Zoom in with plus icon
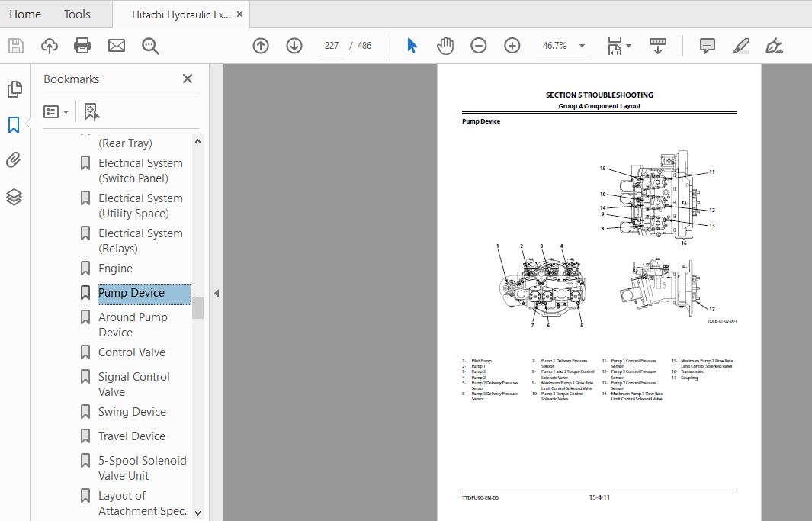 [512, 46]
